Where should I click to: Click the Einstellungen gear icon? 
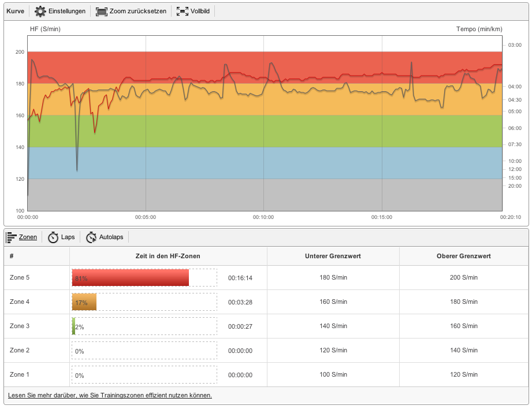coord(40,11)
